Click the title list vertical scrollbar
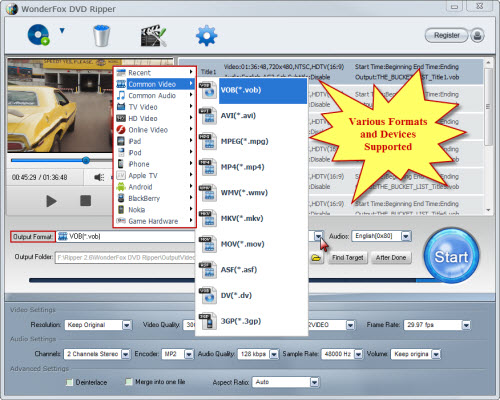This screenshot has height=400, width=500. pos(488,107)
